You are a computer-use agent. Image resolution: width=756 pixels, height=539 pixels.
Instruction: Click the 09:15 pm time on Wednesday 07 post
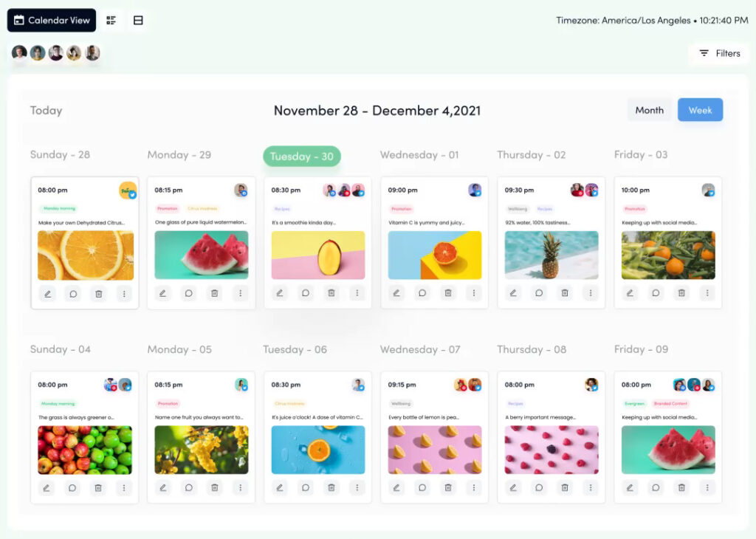(x=402, y=385)
